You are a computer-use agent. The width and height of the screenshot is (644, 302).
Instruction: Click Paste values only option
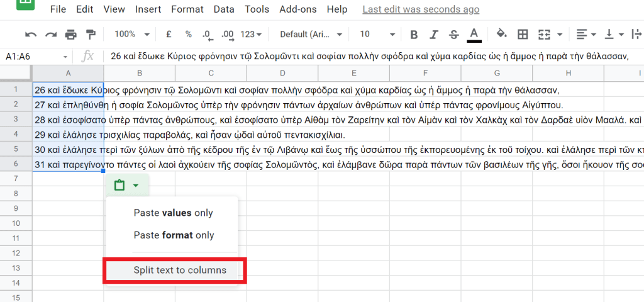[x=174, y=213]
